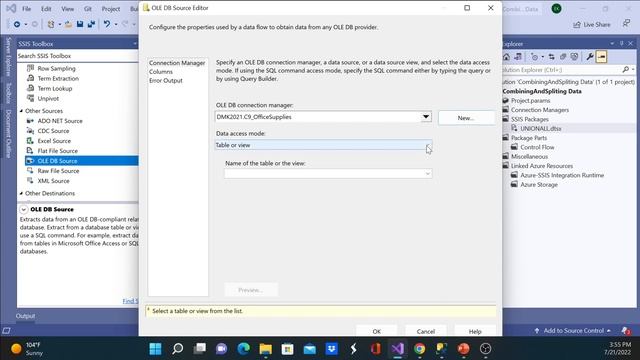
Task: Open Add to Source Control menu
Action: click(573, 331)
